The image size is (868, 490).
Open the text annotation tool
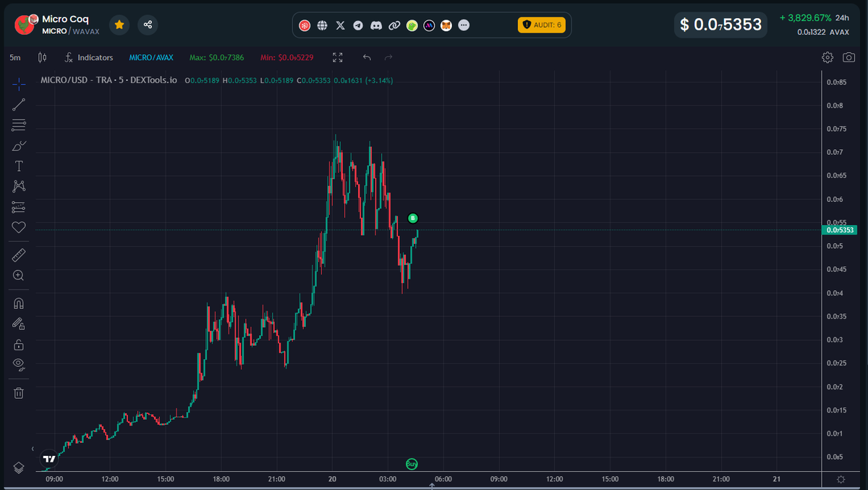click(18, 165)
